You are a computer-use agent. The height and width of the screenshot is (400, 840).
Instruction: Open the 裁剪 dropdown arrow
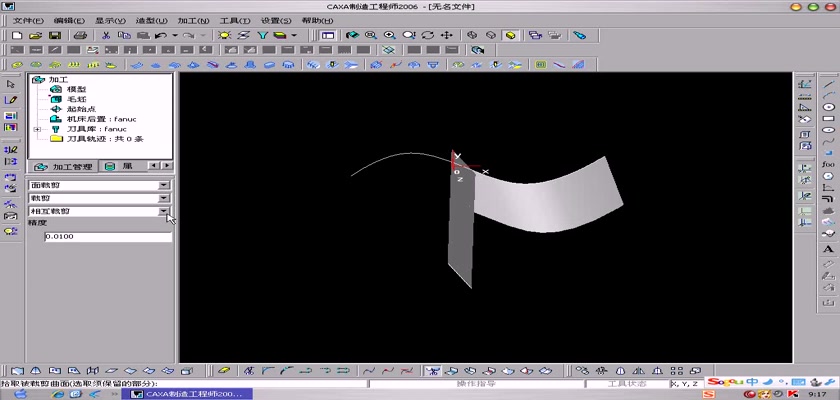(164, 198)
